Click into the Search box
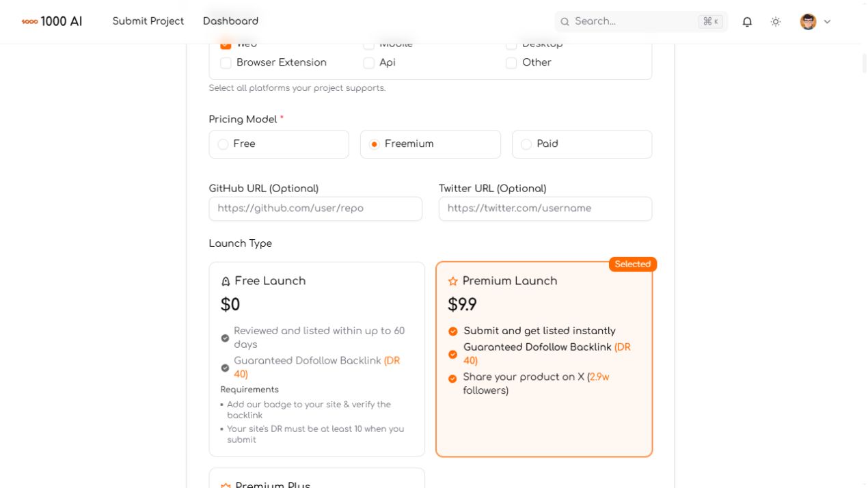The height and width of the screenshot is (488, 868). point(641,21)
